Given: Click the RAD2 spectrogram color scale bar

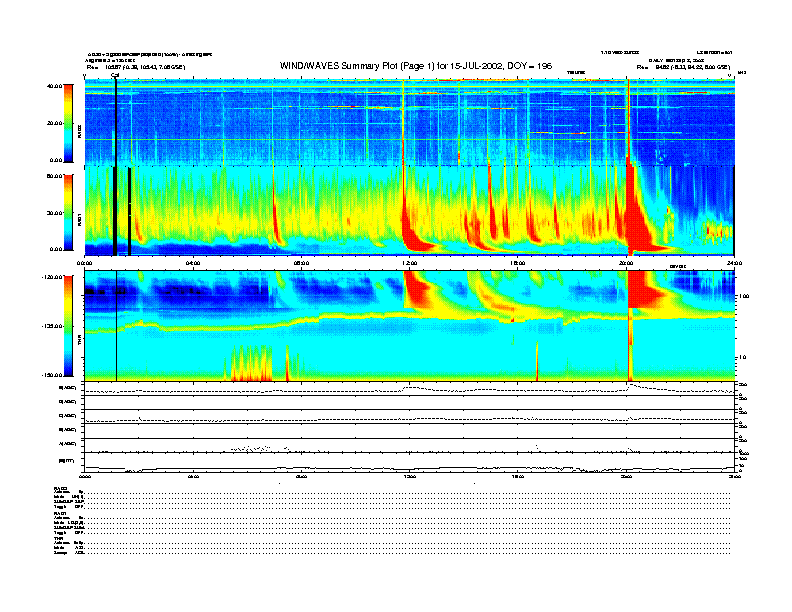Looking at the screenshot, I should click(68, 123).
